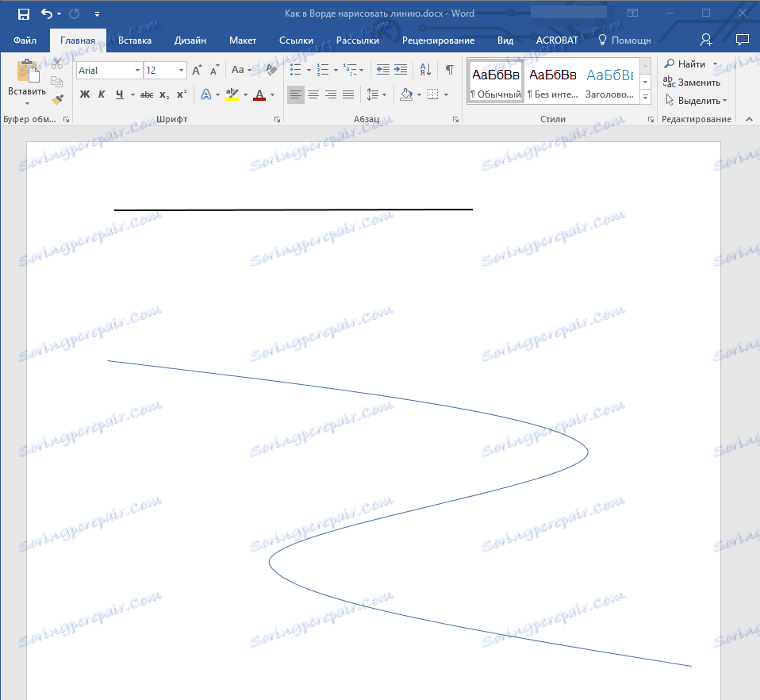Activate the Format Painter brush
Viewport: 760px width, 700px height.
57,100
